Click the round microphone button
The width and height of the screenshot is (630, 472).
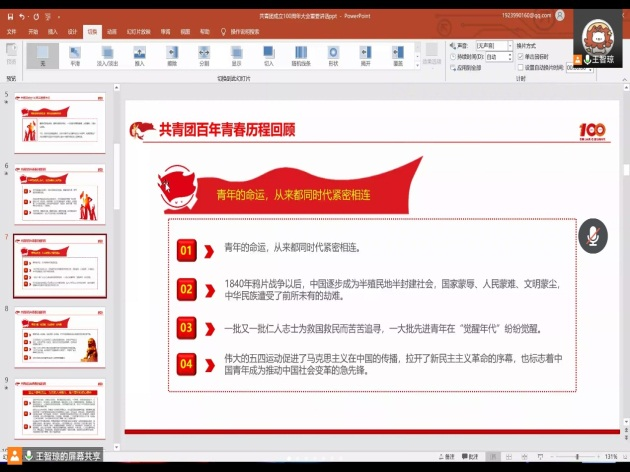point(592,236)
